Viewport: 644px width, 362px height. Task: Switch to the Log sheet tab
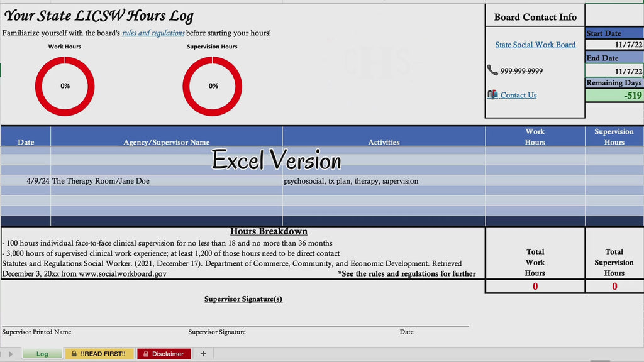coord(42,354)
